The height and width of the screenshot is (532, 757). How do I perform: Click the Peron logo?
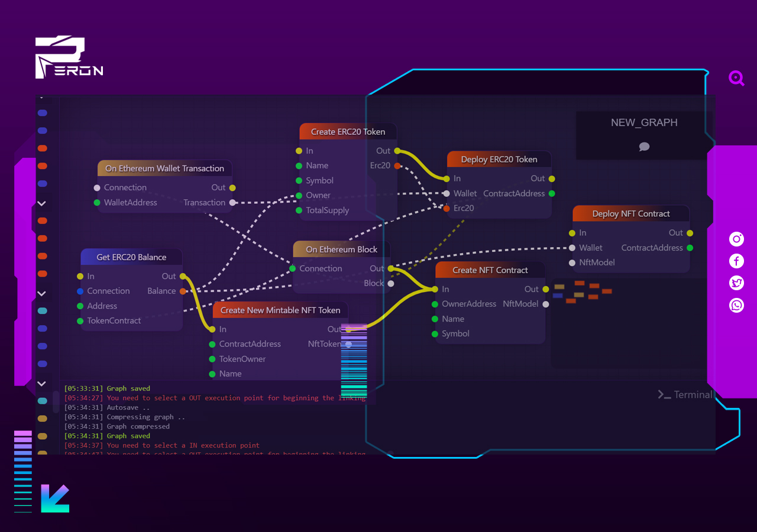[x=69, y=58]
